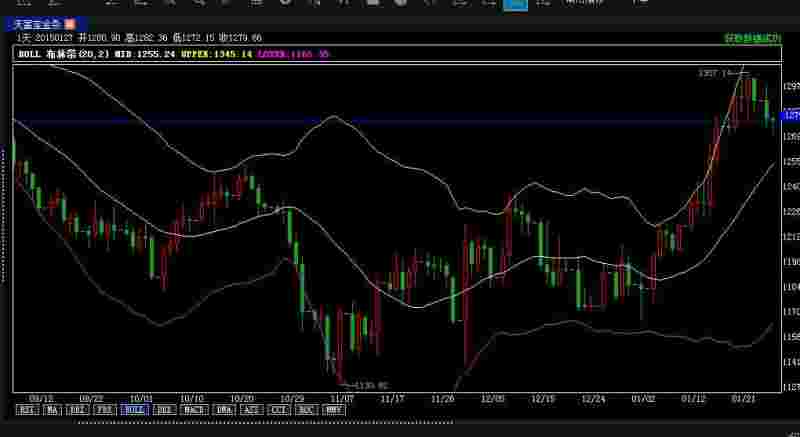Image resolution: width=800 pixels, height=437 pixels.
Task: Click the blue current price label on axis
Action: pyautogui.click(x=788, y=116)
